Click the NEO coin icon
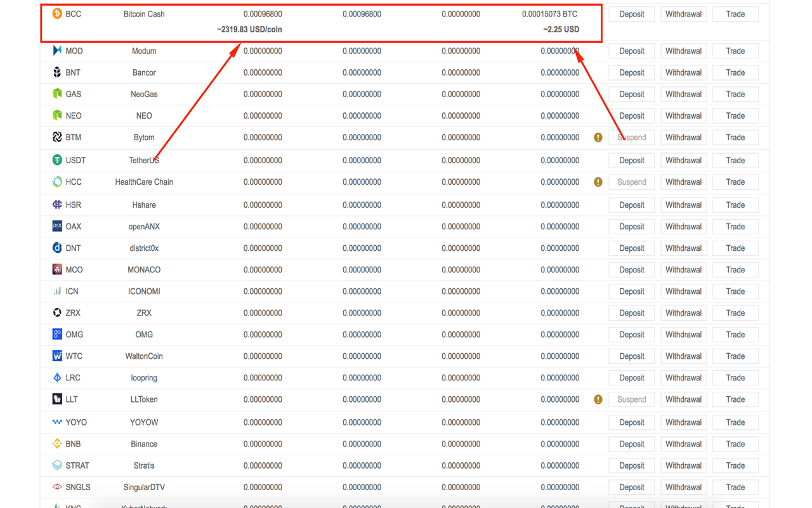This screenshot has height=508, width=812. 57,116
